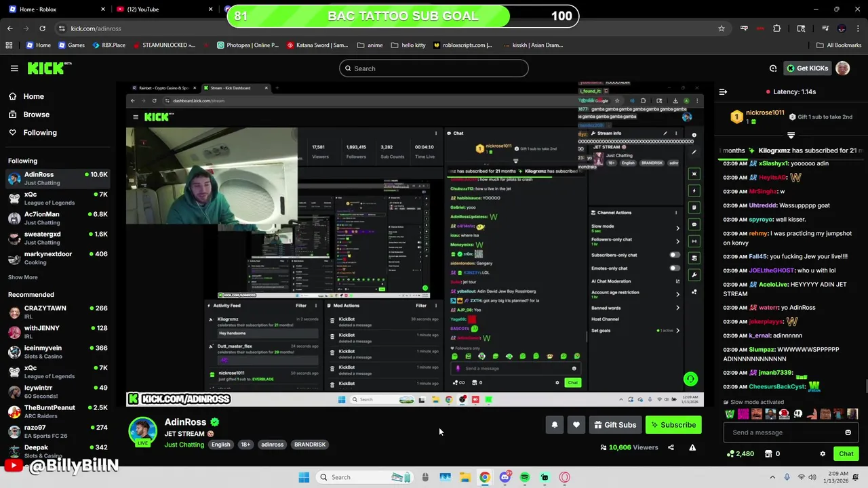This screenshot has height=488, width=868.
Task: Click the Gift Subs button
Action: click(615, 425)
